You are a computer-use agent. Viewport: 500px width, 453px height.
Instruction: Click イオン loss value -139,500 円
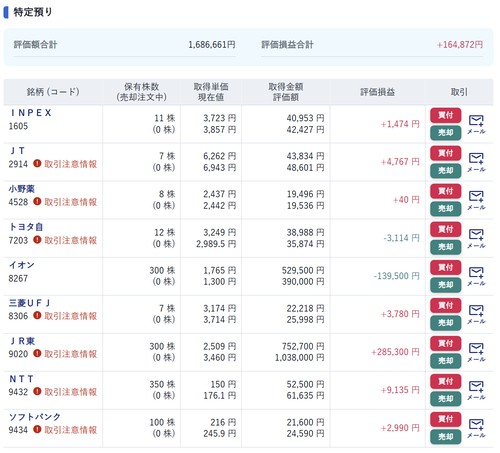point(396,276)
